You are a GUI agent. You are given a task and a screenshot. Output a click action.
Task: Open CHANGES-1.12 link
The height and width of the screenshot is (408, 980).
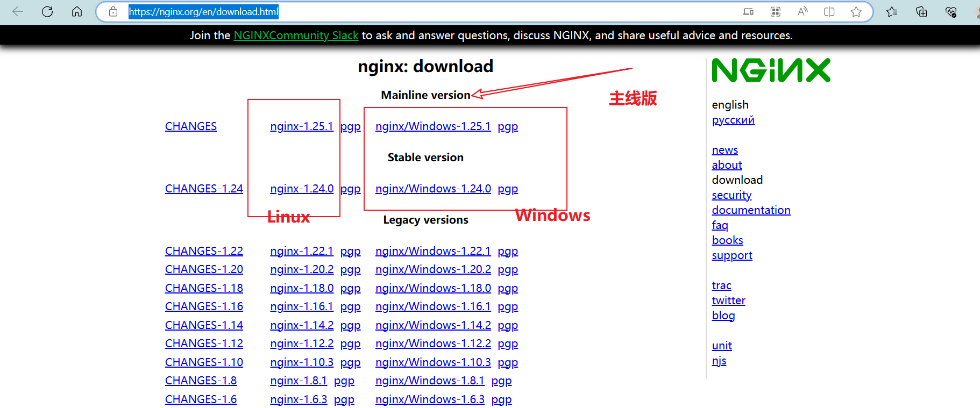(204, 343)
